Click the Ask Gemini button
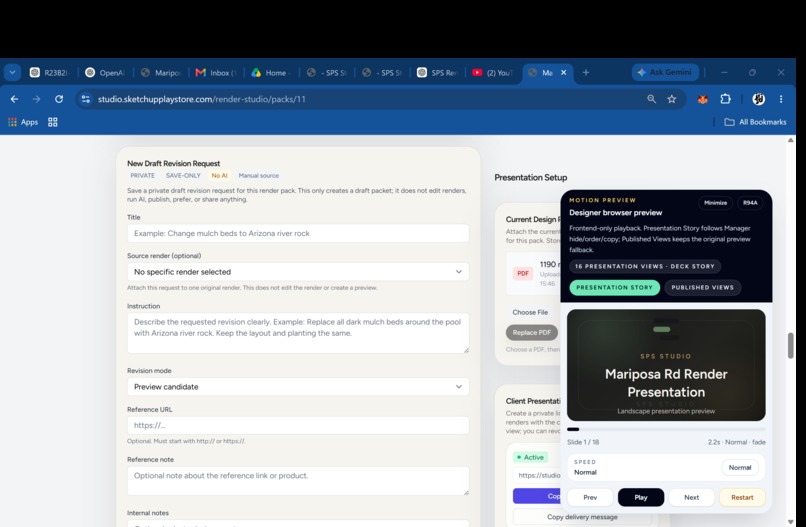806x527 pixels. (665, 72)
